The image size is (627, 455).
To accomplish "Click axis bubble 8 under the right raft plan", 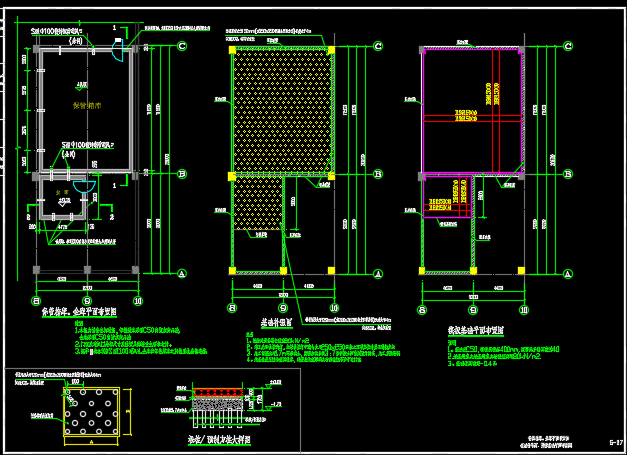I will tap(422, 310).
